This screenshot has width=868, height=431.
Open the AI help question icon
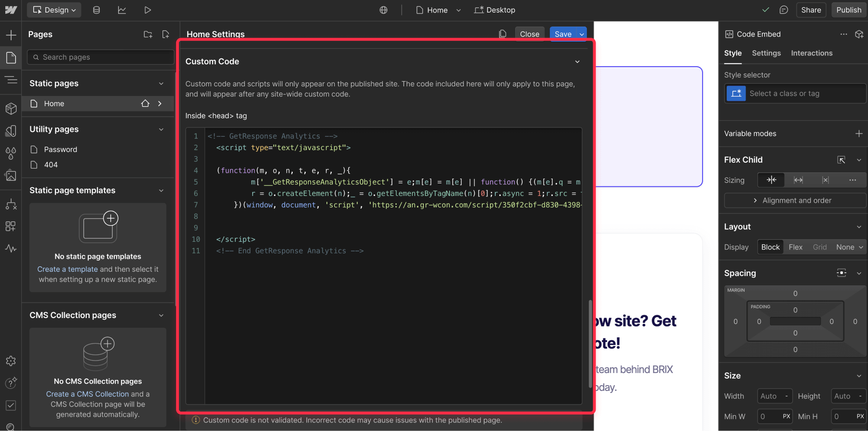(x=11, y=383)
